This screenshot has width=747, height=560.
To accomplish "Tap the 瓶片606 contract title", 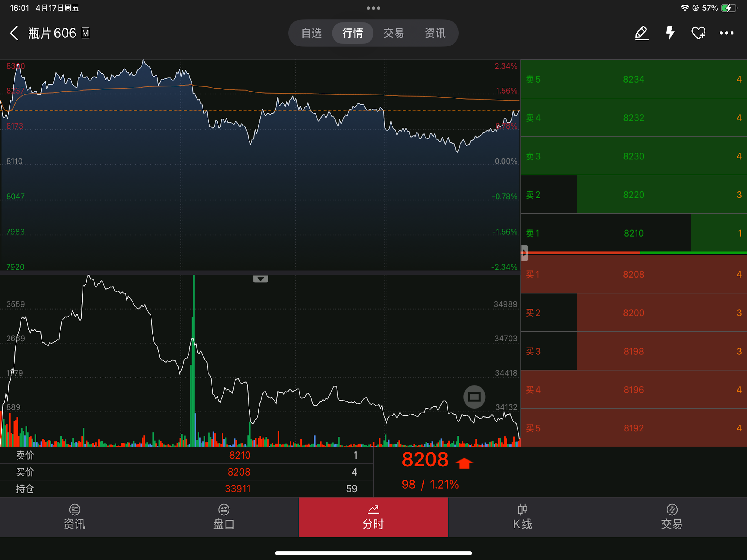I will click(52, 33).
